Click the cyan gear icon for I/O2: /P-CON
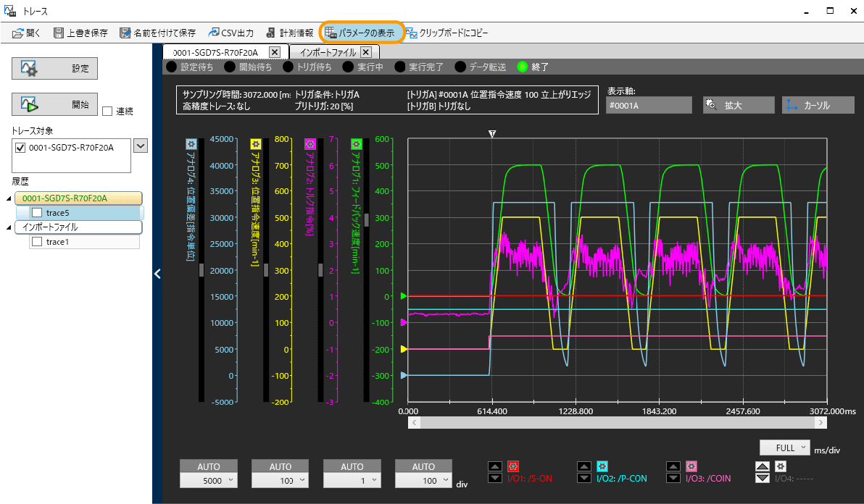Image resolution: width=864 pixels, height=504 pixels. point(602,466)
